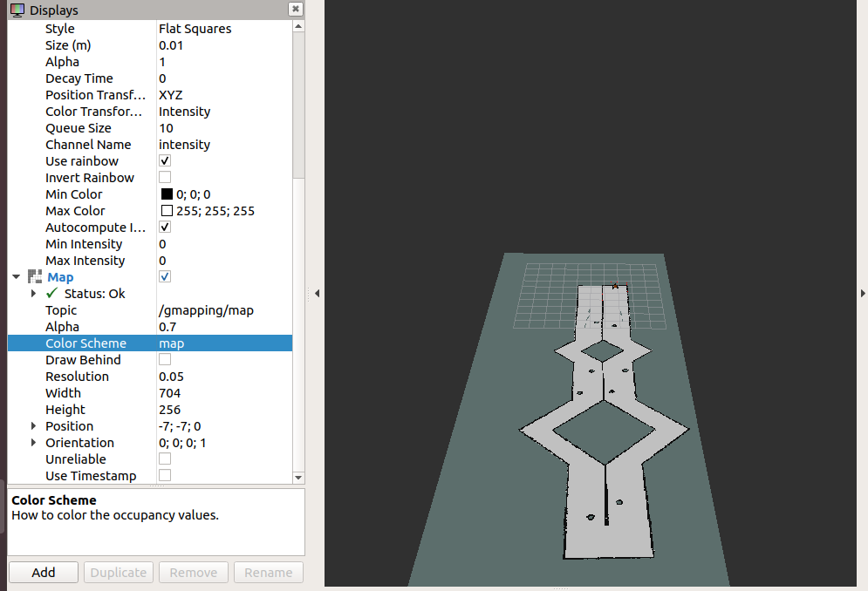Click the Map display grid icon
The image size is (868, 591).
pos(33,276)
